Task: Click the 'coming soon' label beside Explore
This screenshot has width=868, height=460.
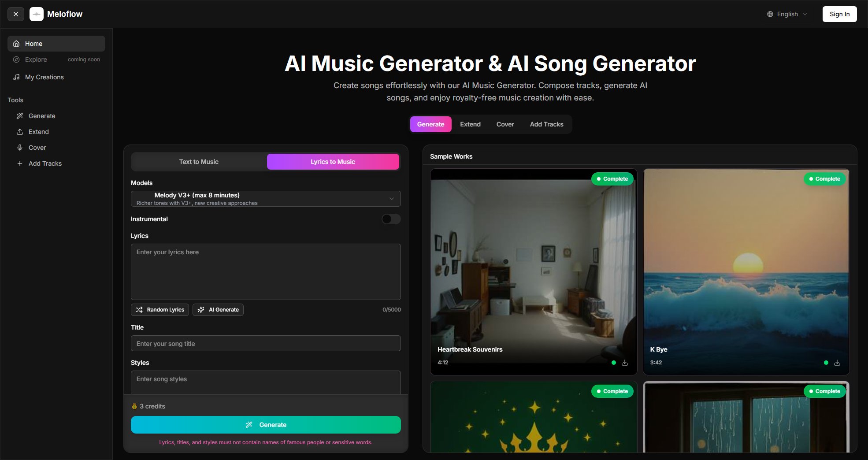Action: pyautogui.click(x=84, y=59)
